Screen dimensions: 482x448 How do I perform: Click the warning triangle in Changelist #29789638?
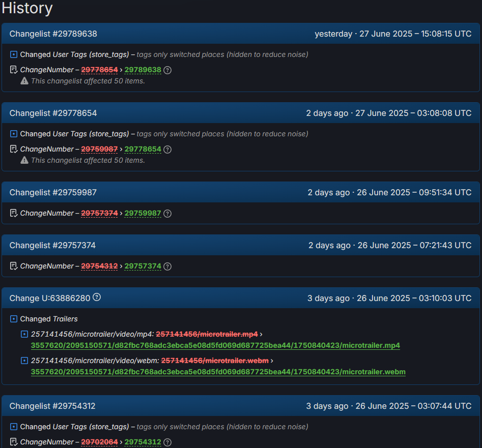tap(24, 81)
